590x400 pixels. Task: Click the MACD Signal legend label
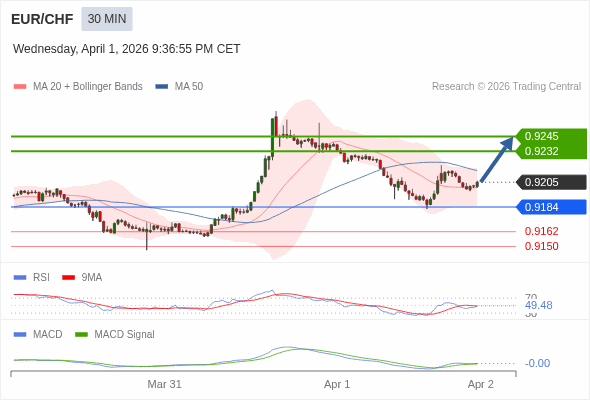125,334
